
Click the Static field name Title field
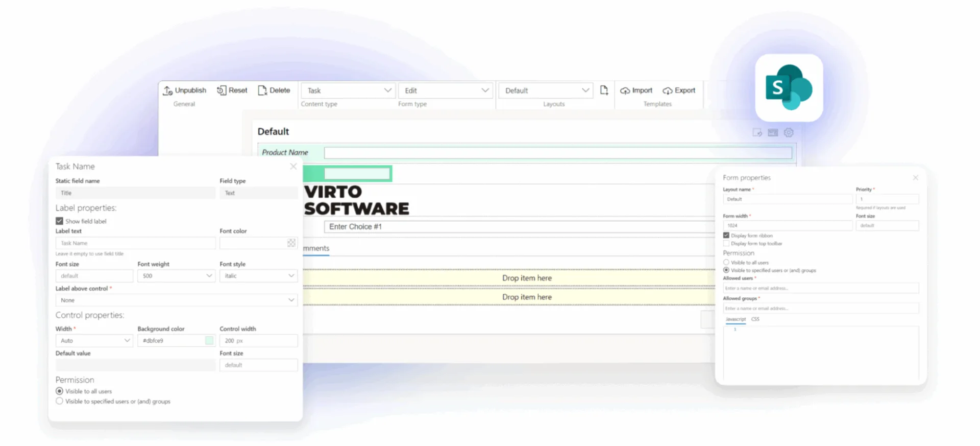pyautogui.click(x=135, y=193)
